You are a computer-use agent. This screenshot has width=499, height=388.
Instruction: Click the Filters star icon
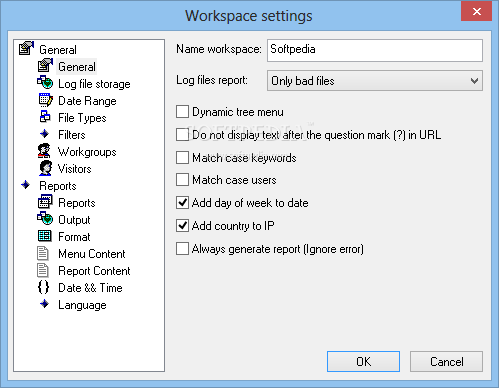tap(44, 134)
